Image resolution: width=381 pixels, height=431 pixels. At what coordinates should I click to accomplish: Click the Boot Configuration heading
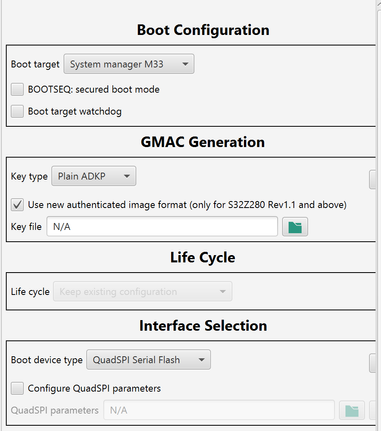(203, 30)
